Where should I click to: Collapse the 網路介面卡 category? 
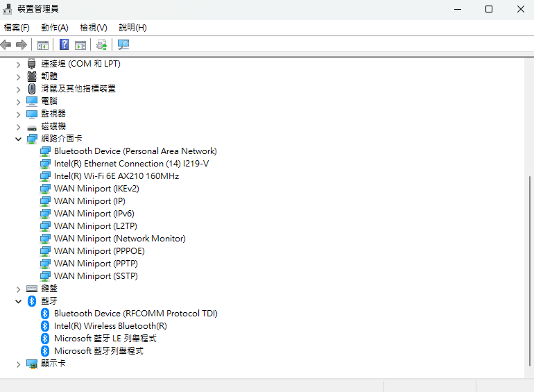click(19, 139)
